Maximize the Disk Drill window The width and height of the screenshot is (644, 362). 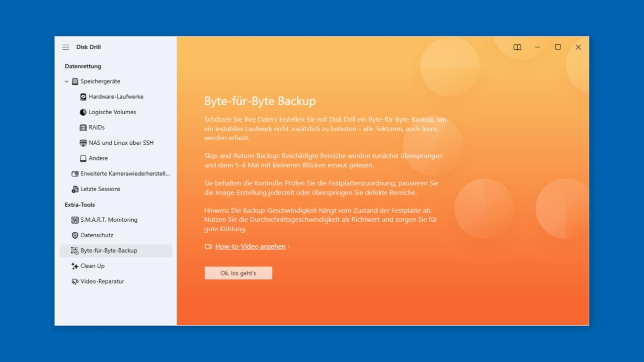pos(558,47)
